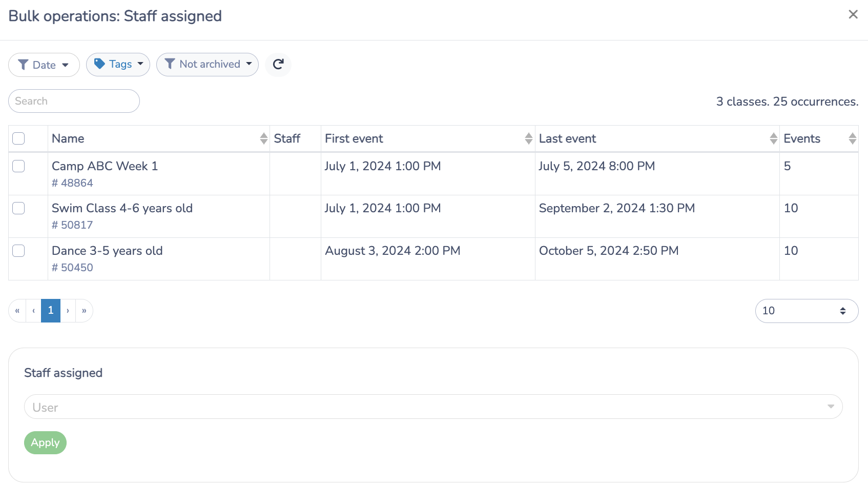Open the User staff dropdown
Image resolution: width=868 pixels, height=484 pixels.
(x=433, y=407)
